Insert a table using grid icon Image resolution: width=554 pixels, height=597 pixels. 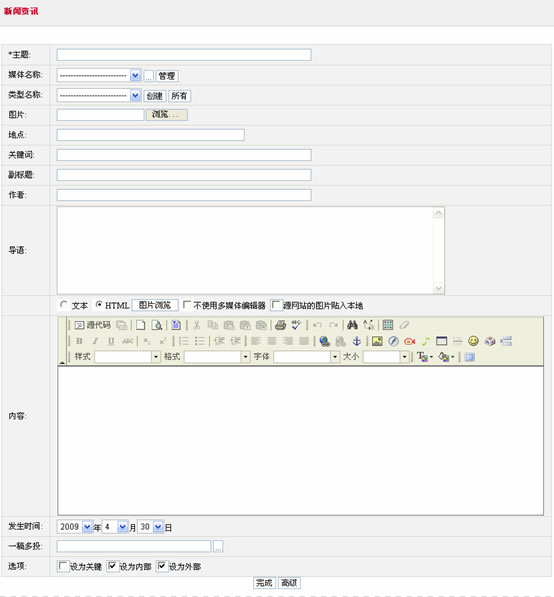tap(388, 325)
